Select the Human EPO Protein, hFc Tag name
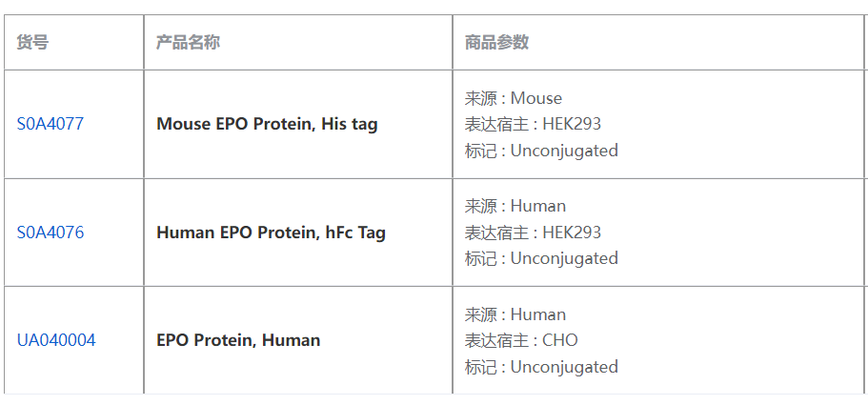 [271, 233]
